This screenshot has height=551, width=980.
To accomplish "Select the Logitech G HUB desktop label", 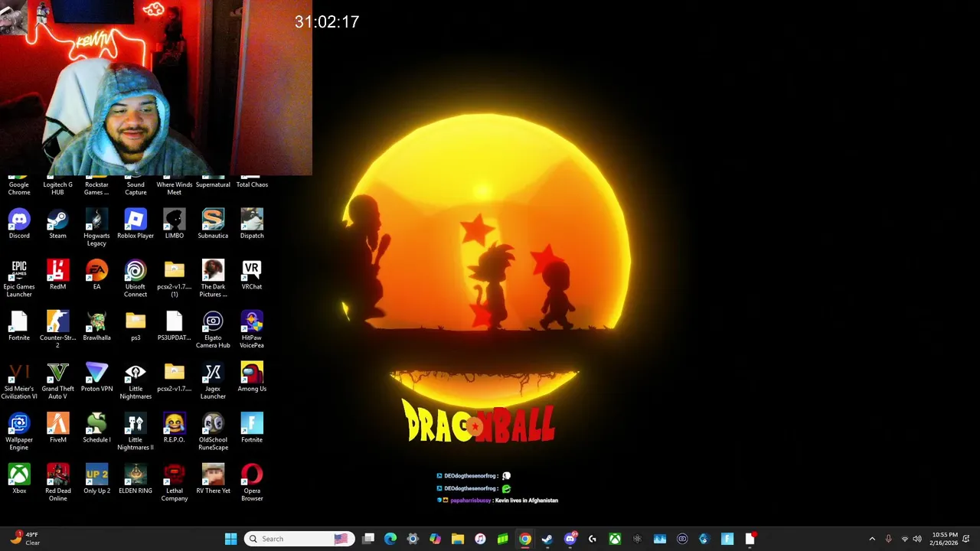I will tap(57, 188).
